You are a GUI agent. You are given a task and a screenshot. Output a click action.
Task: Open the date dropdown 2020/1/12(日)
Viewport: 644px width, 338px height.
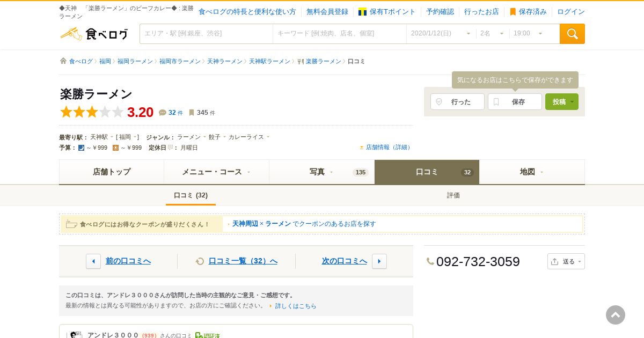[x=441, y=34]
